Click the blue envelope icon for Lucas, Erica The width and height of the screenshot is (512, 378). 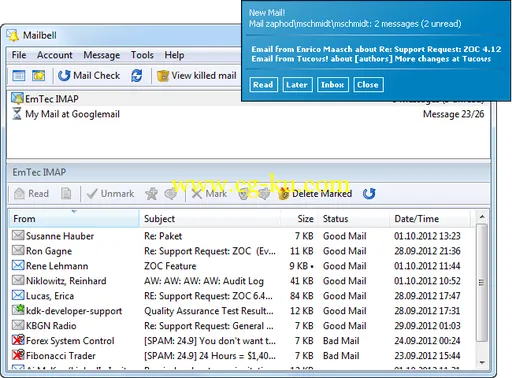coord(18,295)
